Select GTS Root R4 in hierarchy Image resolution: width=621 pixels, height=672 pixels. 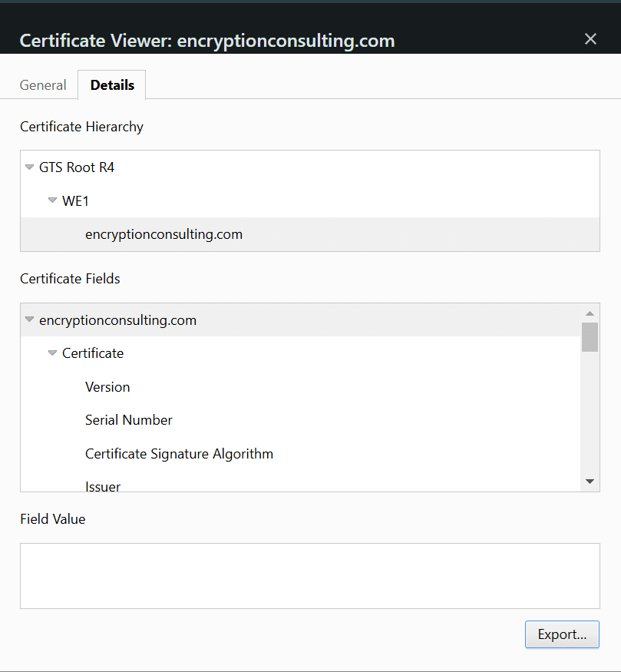[x=77, y=167]
